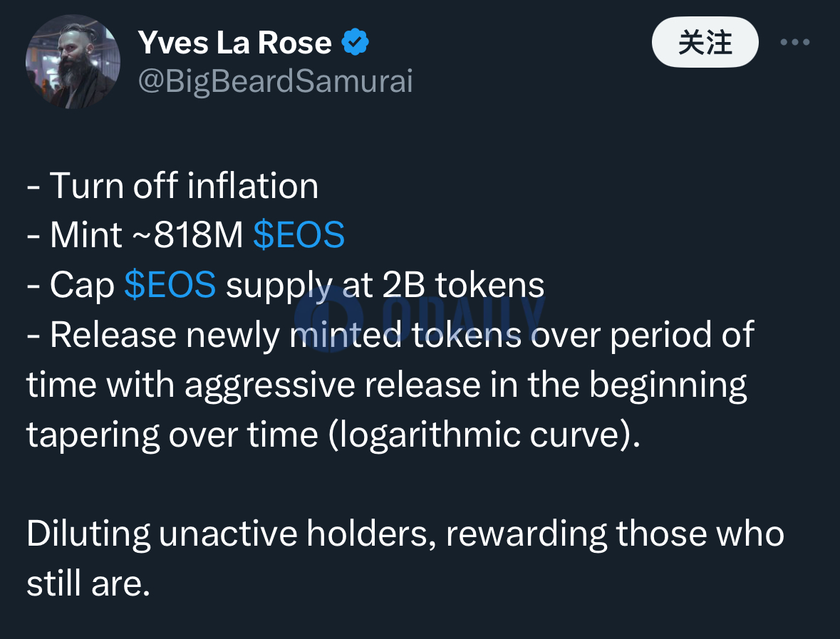
Task: Click the supply at 2B tokens text
Action: pos(385,285)
